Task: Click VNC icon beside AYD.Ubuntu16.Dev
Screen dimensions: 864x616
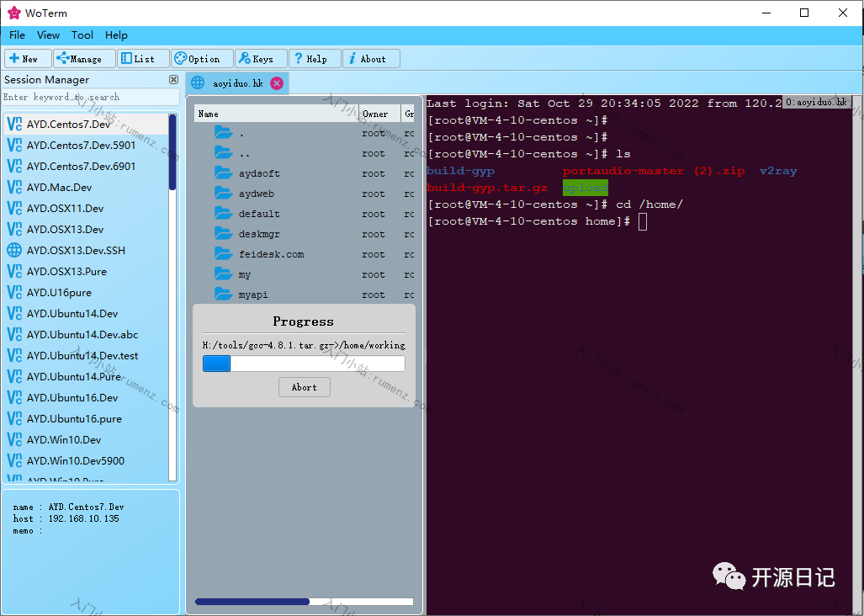Action: [14, 397]
